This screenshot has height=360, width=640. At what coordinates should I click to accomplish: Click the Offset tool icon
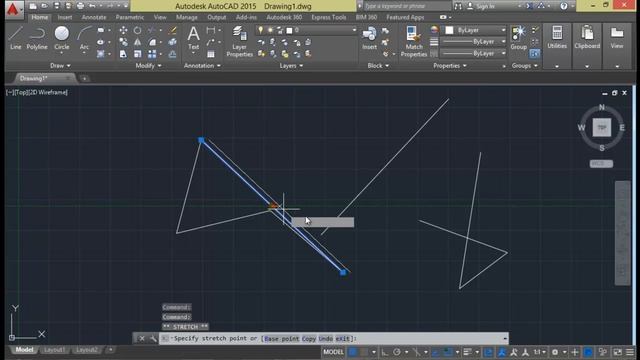click(x=173, y=54)
